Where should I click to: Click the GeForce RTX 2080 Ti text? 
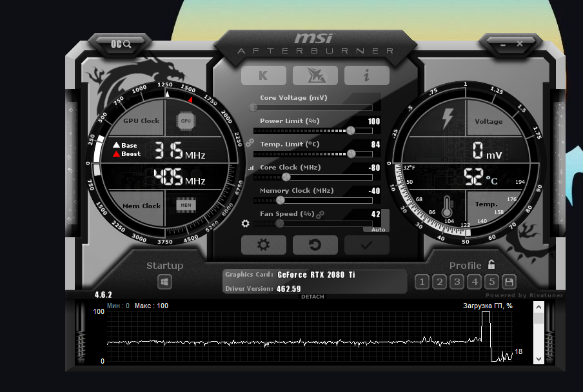pos(316,275)
